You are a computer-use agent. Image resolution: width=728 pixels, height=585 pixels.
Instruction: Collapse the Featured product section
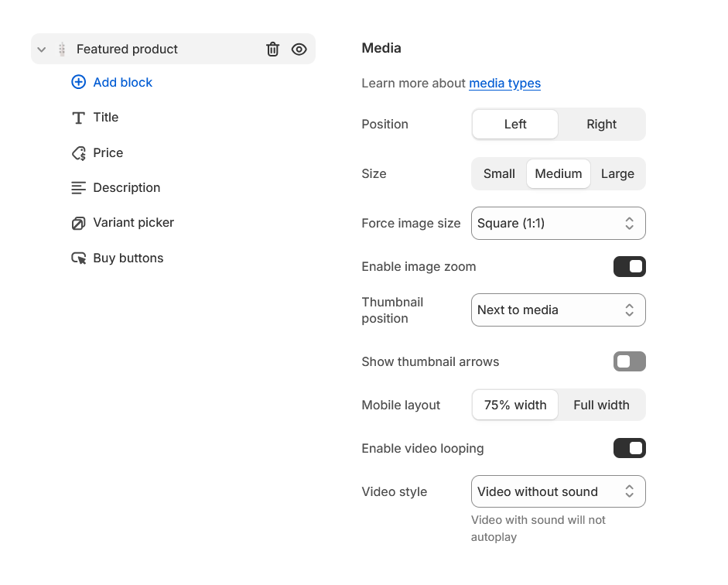tap(41, 49)
